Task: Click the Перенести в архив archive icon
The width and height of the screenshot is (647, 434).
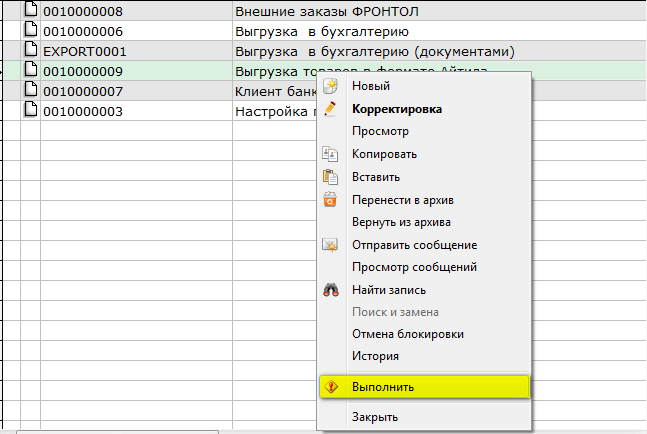Action: [x=330, y=200]
